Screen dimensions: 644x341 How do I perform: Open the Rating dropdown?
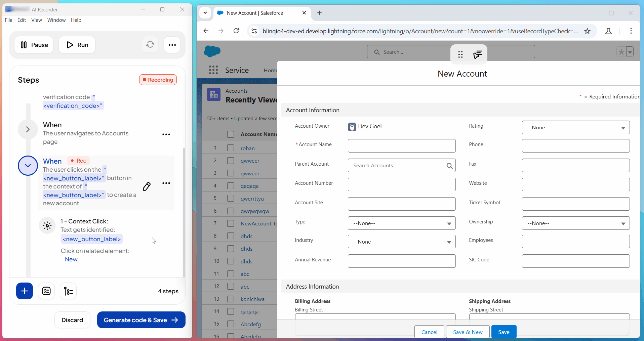coord(575,127)
